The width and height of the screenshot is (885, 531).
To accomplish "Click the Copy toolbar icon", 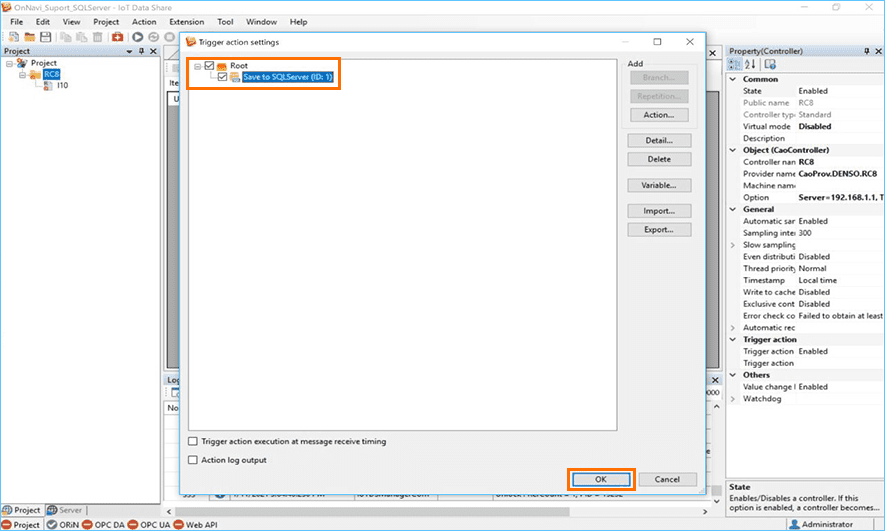I will (66, 37).
